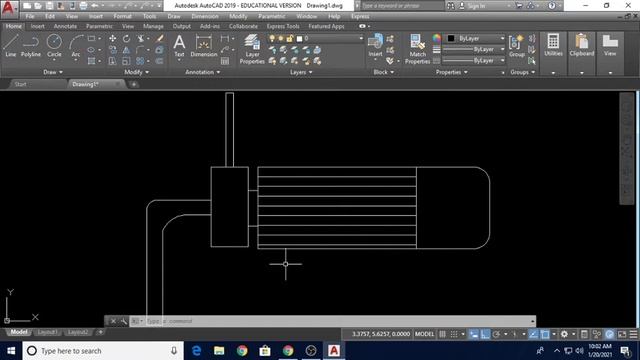Open the ByLayer object color dropdown
Viewport: 640px width, 360px height.
pyautogui.click(x=502, y=38)
